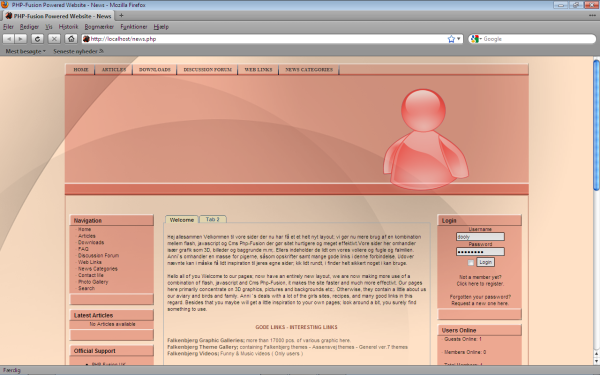Viewport: 600px width, 375px height.
Task: Expand the address bar history dropdown arrow
Action: pyautogui.click(x=459, y=39)
